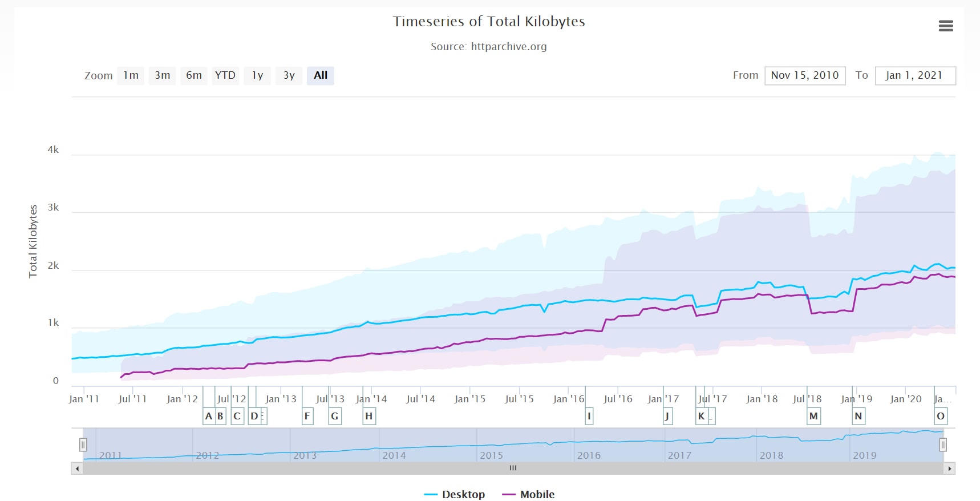Screen dimensions: 980x501
Task: Click timeline flag G
Action: pyautogui.click(x=335, y=416)
